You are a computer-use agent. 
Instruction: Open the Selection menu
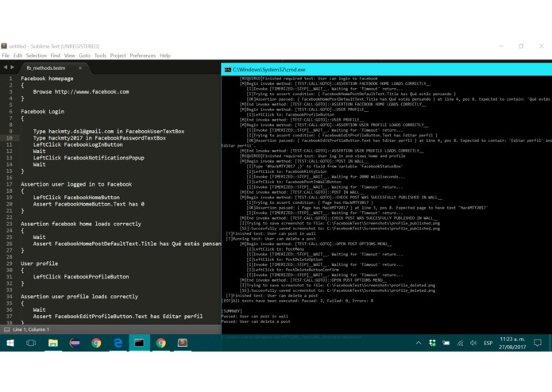(37, 56)
